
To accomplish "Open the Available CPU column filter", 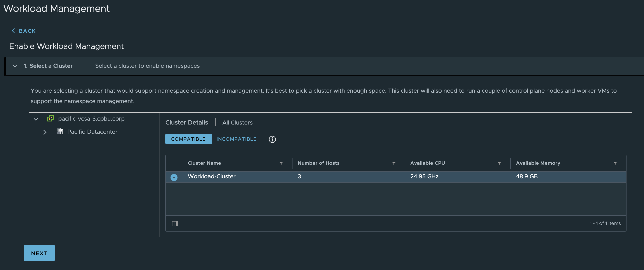I will click(x=499, y=163).
